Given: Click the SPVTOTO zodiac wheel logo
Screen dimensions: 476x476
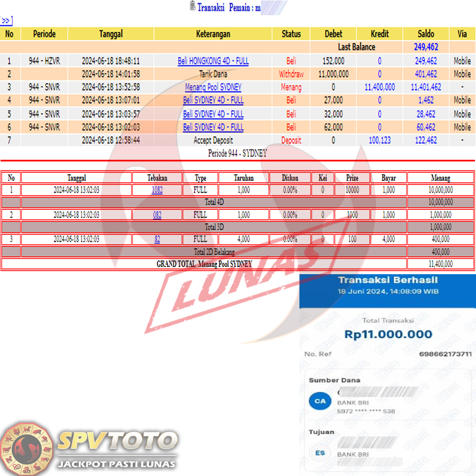Looking at the screenshot, I should [26, 448].
